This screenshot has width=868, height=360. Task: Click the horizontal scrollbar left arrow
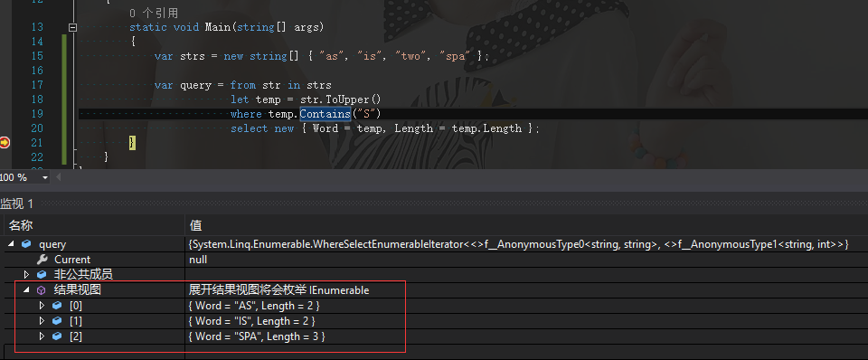pos(59,178)
